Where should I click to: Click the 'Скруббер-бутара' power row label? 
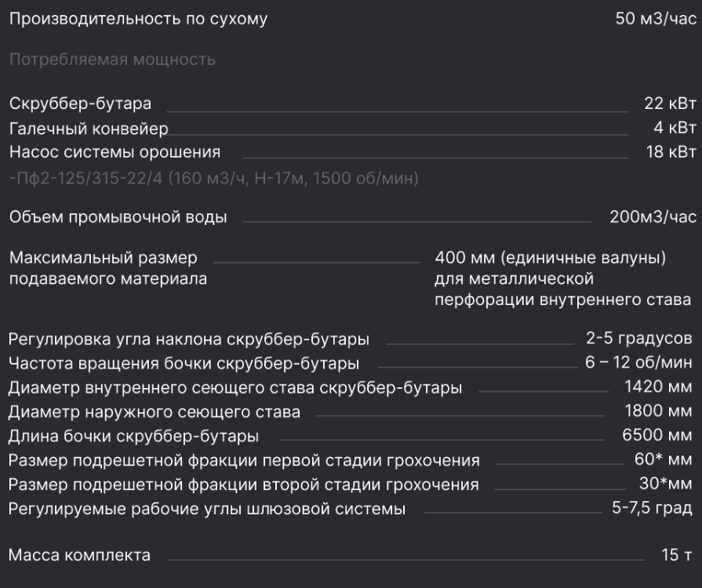81,103
